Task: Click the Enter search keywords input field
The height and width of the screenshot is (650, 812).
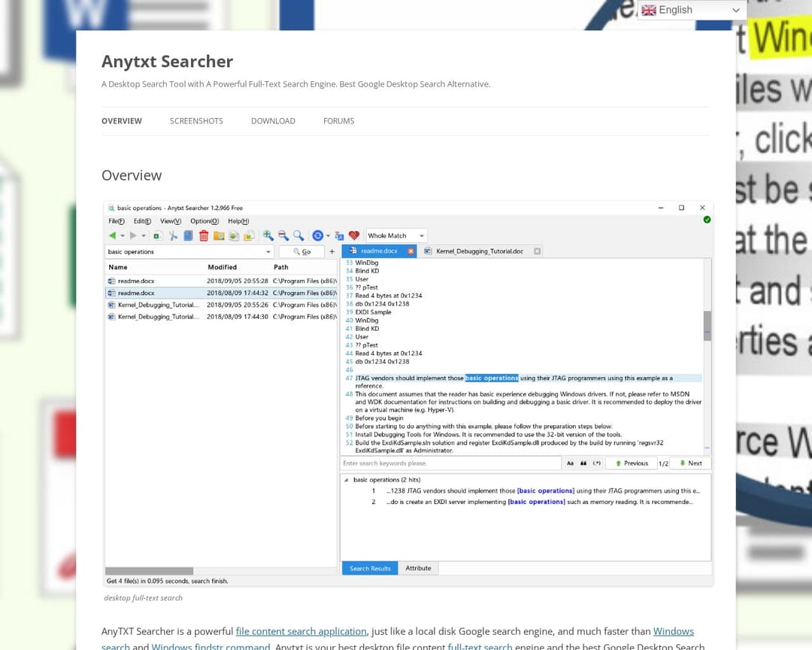Action: pyautogui.click(x=451, y=463)
